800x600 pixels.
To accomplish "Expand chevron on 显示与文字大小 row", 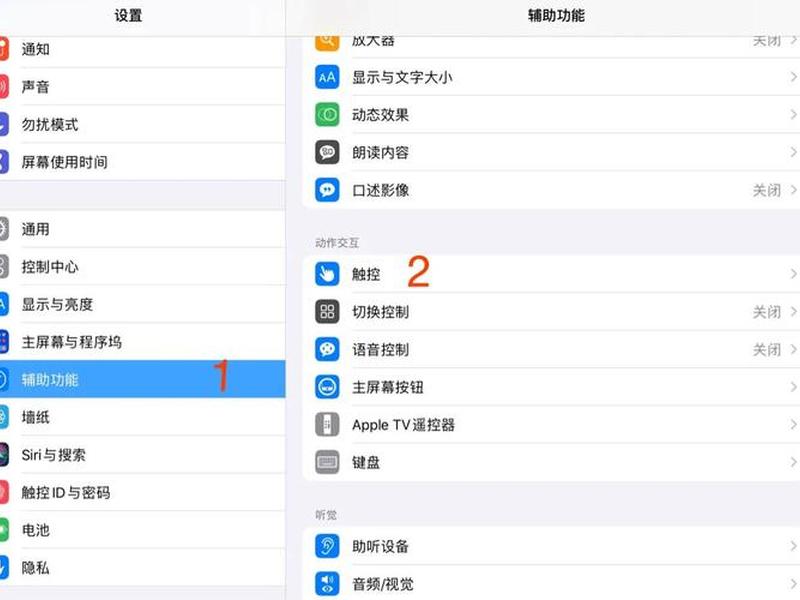I will [793, 77].
